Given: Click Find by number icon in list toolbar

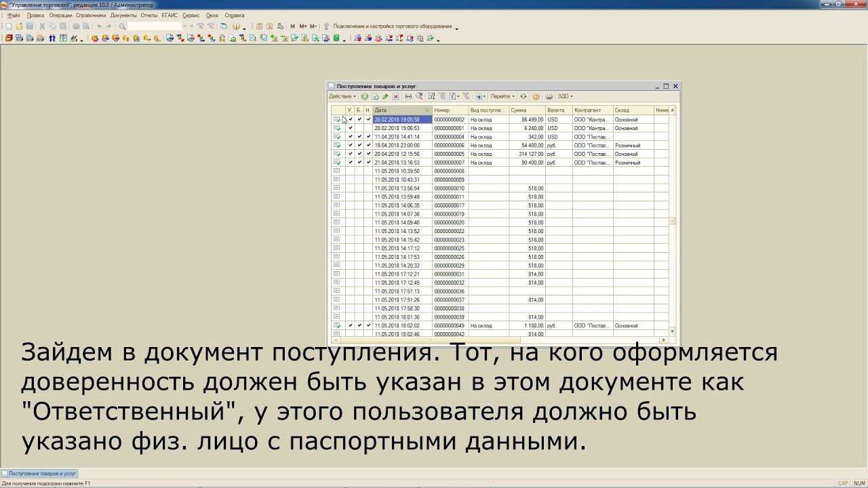Looking at the screenshot, I should (419, 96).
